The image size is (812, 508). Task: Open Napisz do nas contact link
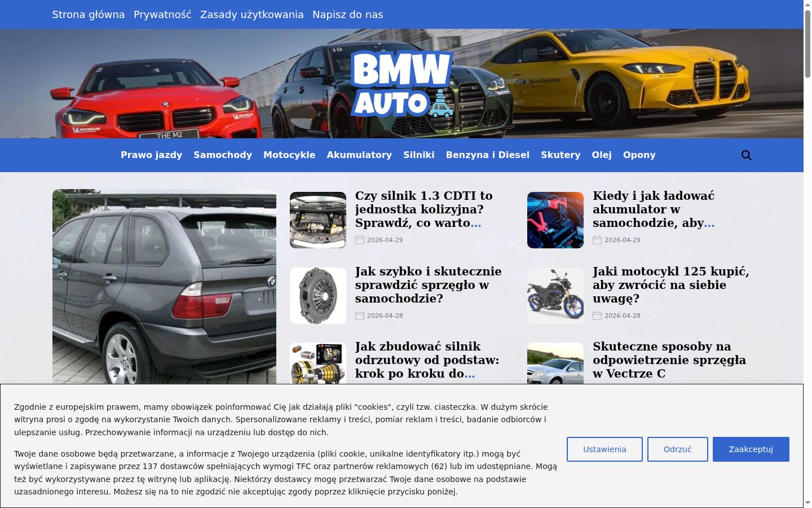coord(348,15)
